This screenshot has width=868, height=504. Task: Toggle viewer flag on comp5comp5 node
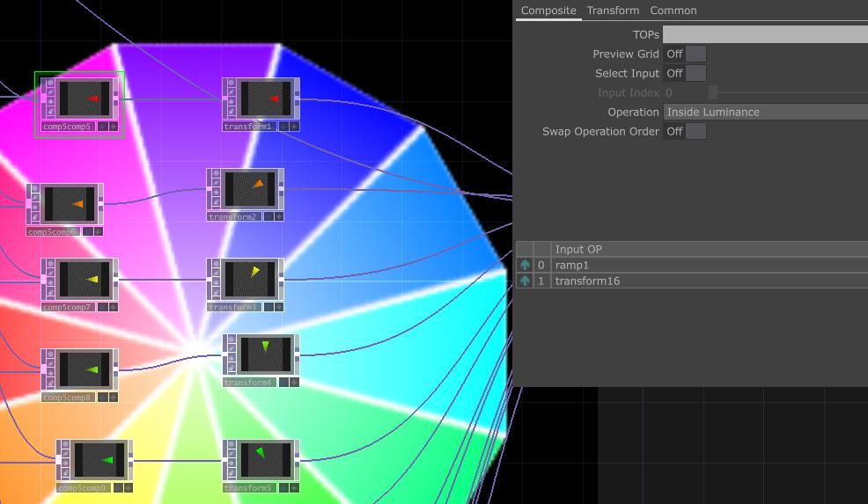[x=50, y=83]
